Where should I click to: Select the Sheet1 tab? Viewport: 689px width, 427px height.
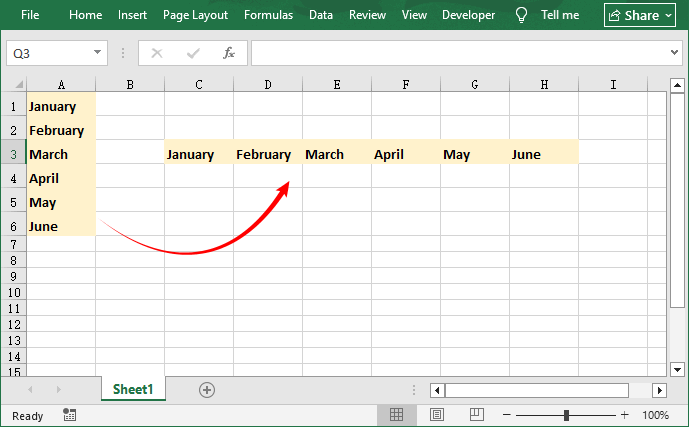(x=133, y=389)
